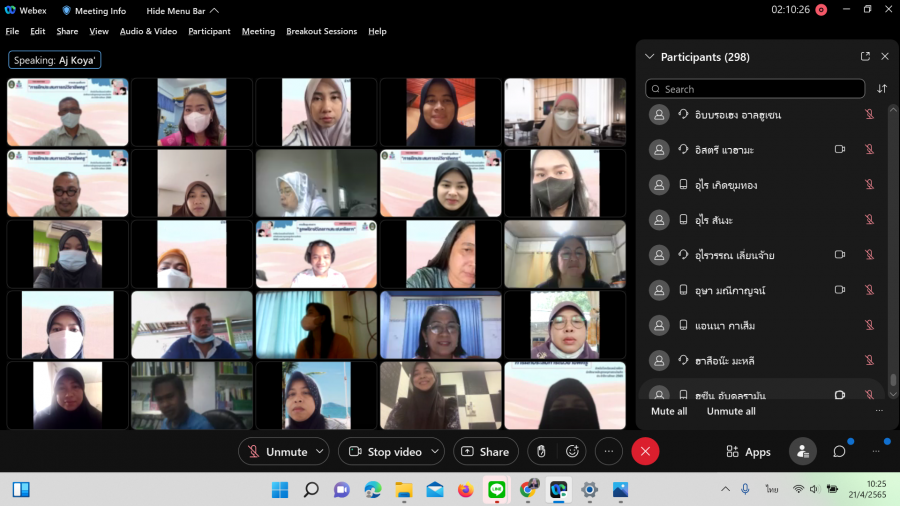The image size is (900, 506).
Task: Expand audio options arrow beside Unmute
Action: (x=320, y=452)
